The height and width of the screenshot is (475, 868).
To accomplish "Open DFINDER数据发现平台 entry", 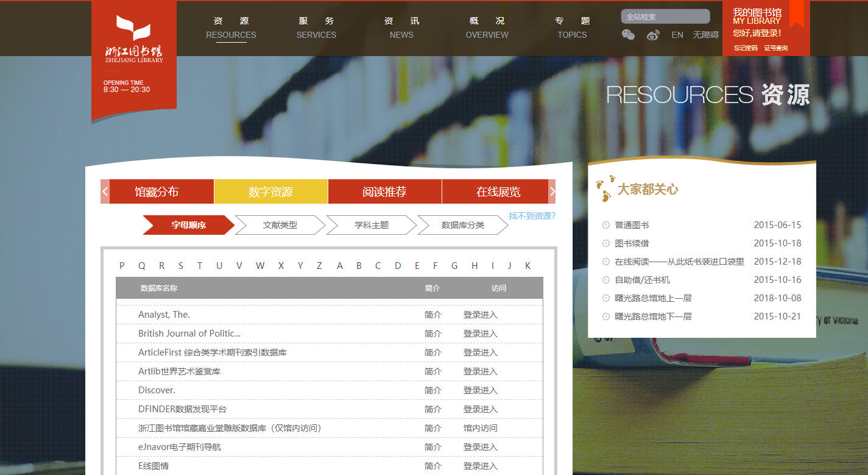I will pyautogui.click(x=182, y=409).
